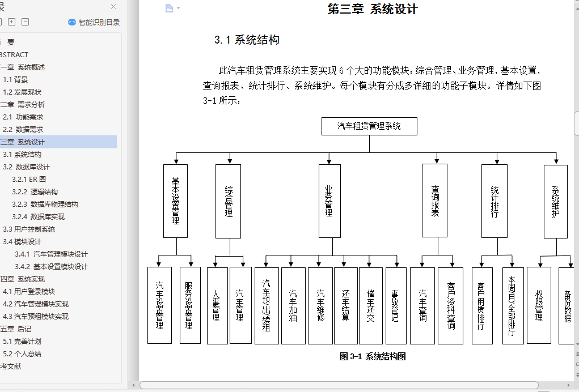The width and height of the screenshot is (579, 392).
Task: Click the caption 图 3-1 系统结构图
Action: tap(373, 357)
